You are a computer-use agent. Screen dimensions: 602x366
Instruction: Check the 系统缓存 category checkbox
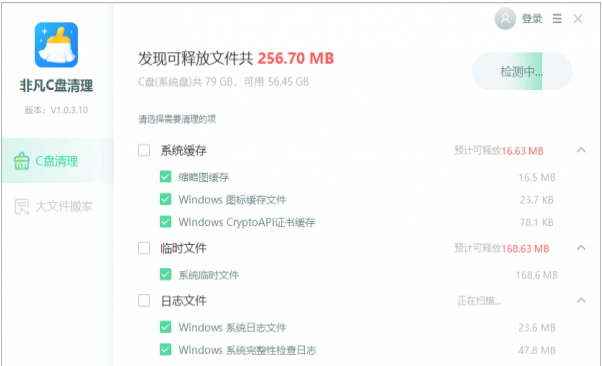144,150
